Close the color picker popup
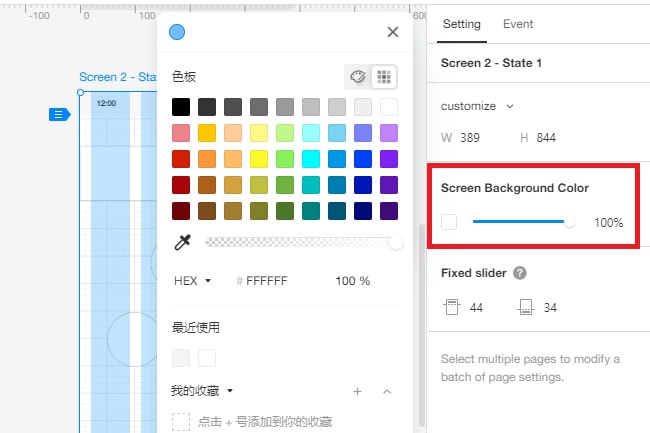 [x=393, y=32]
